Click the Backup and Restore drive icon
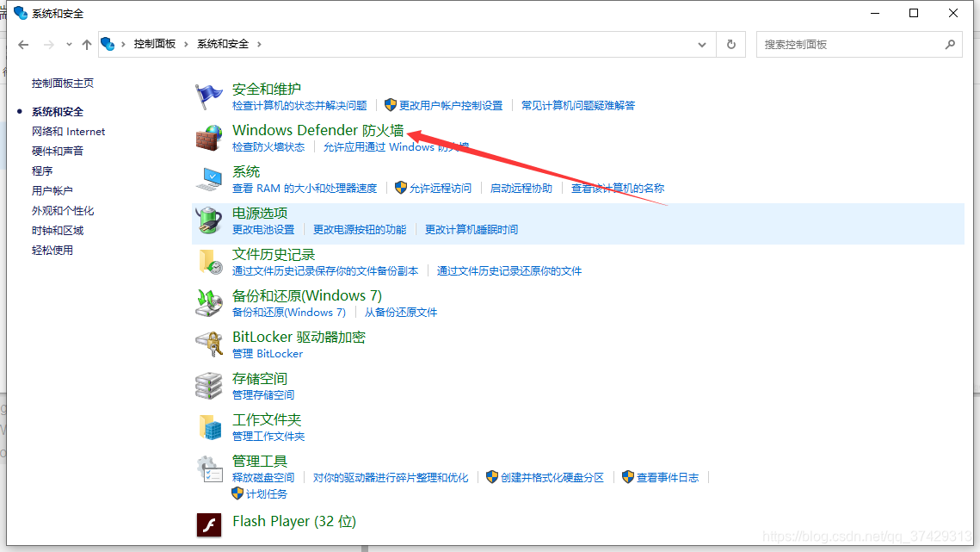The width and height of the screenshot is (980, 552). [x=209, y=303]
